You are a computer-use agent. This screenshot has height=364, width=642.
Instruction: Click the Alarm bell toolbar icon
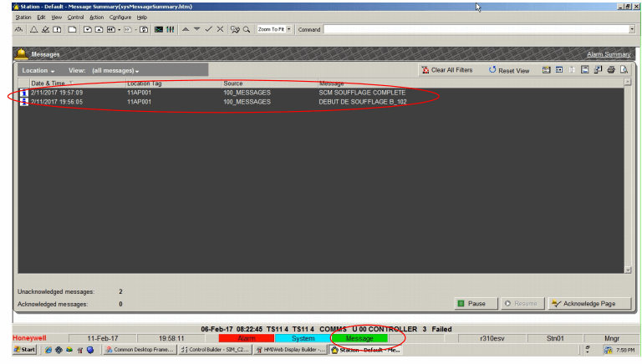(33, 29)
